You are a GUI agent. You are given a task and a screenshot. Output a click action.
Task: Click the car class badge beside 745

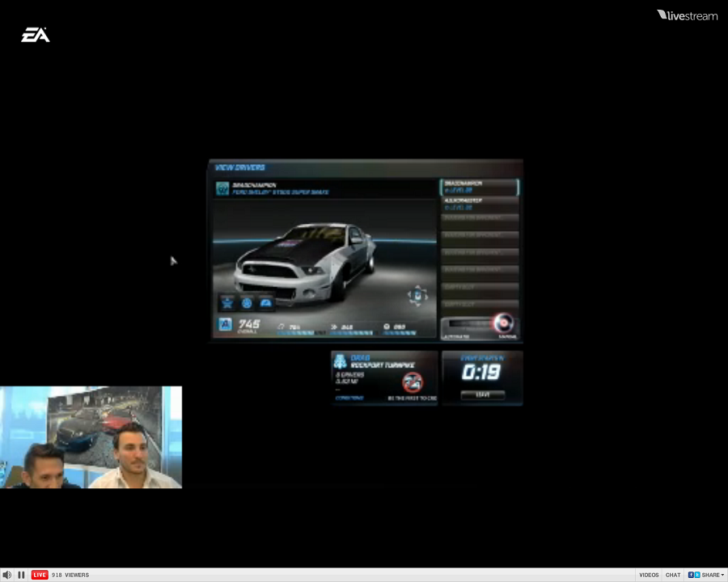pyautogui.click(x=225, y=324)
